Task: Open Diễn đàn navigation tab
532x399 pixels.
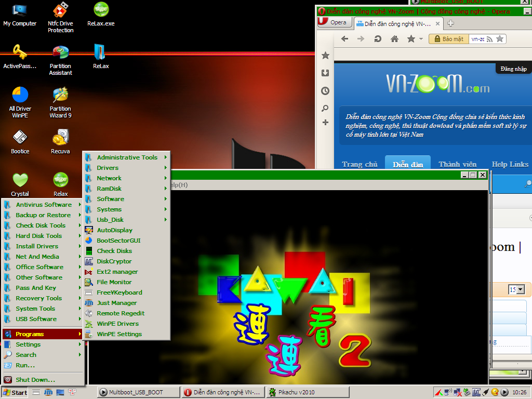Action: point(408,163)
